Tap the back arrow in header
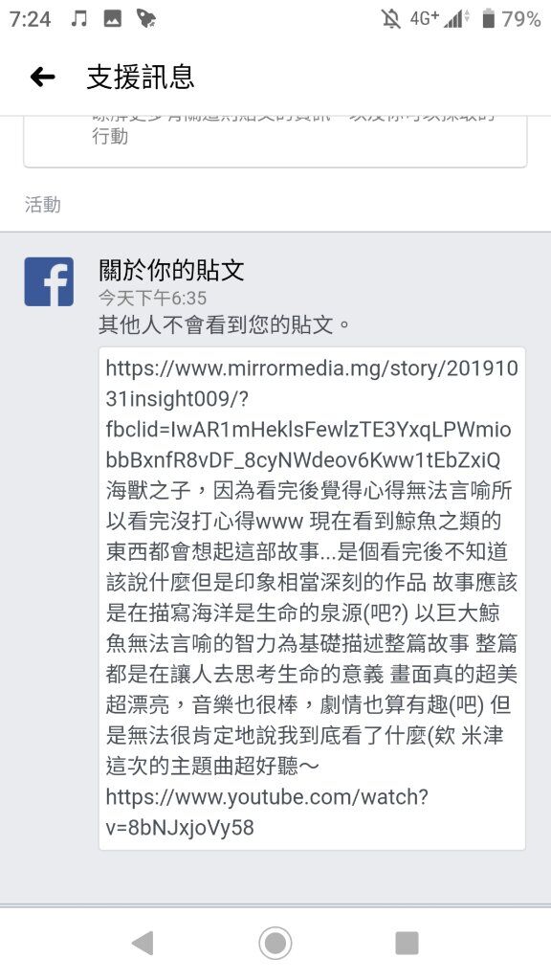This screenshot has width=551, height=980. coord(42,78)
